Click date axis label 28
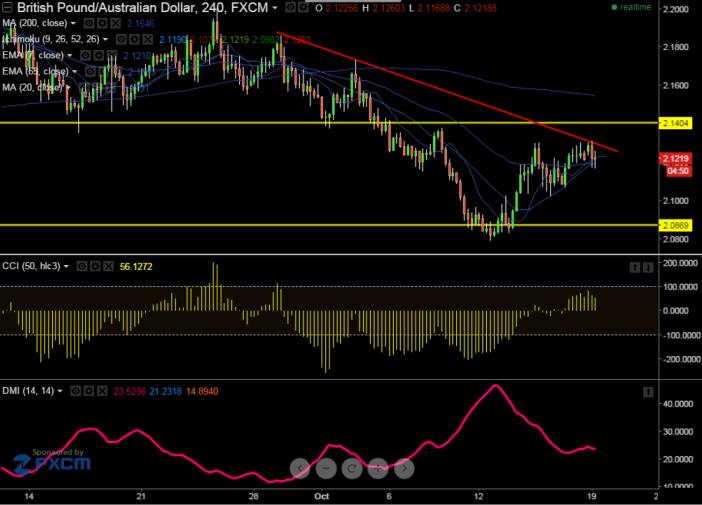702x505 pixels. pyautogui.click(x=254, y=496)
